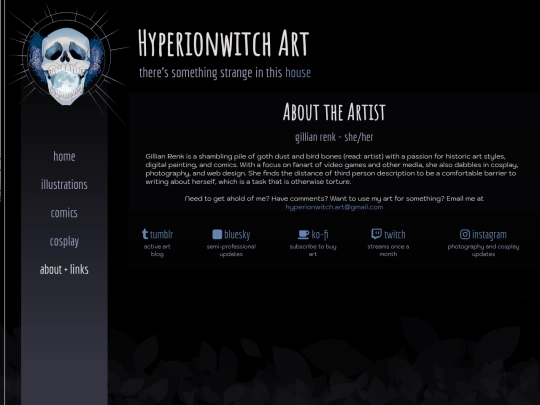Select the about + links menu item

tap(64, 269)
